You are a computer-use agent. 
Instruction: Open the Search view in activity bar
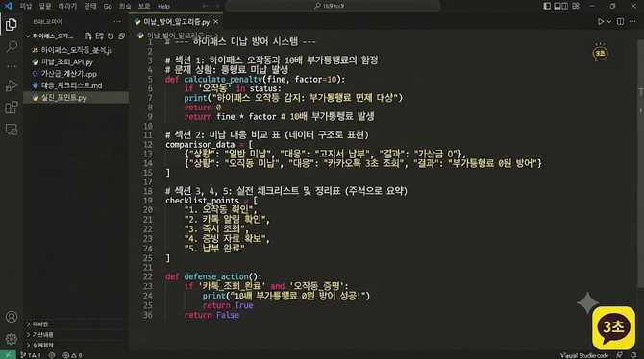point(12,46)
